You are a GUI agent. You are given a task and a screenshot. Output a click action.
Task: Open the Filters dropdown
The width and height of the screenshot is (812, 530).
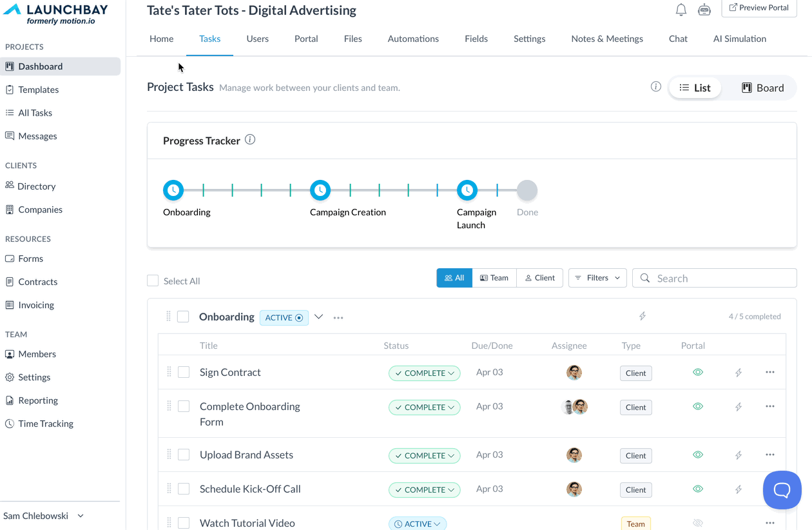coord(597,278)
